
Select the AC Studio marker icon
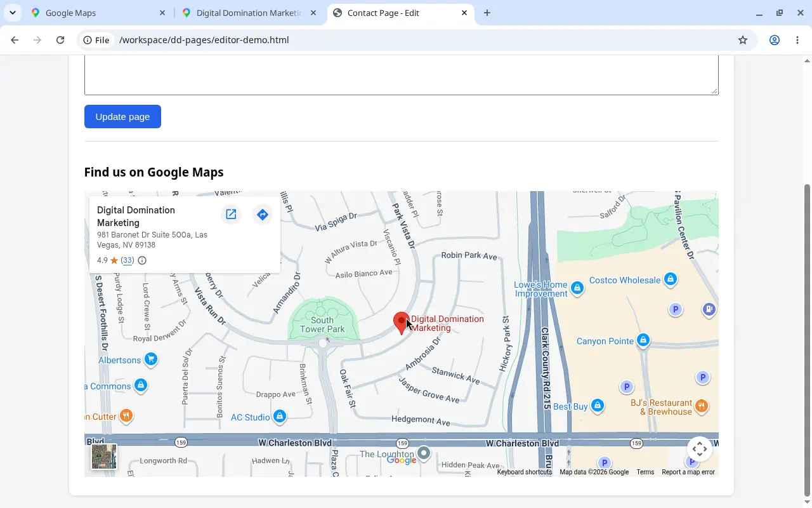279,417
